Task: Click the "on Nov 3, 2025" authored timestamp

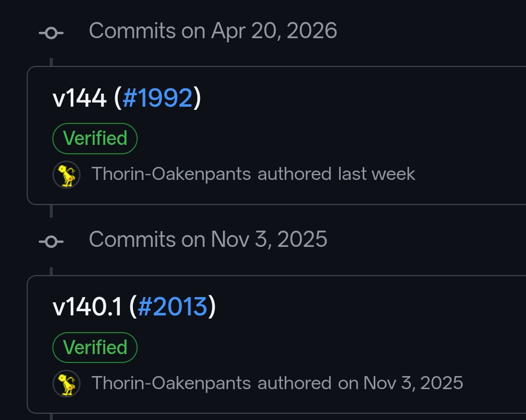Action: [400, 383]
